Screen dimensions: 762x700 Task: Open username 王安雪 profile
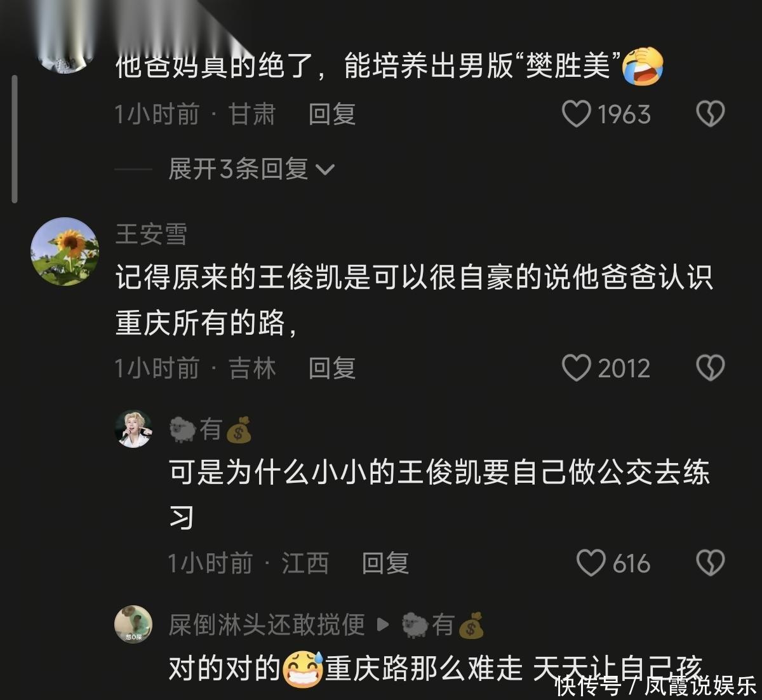click(151, 234)
